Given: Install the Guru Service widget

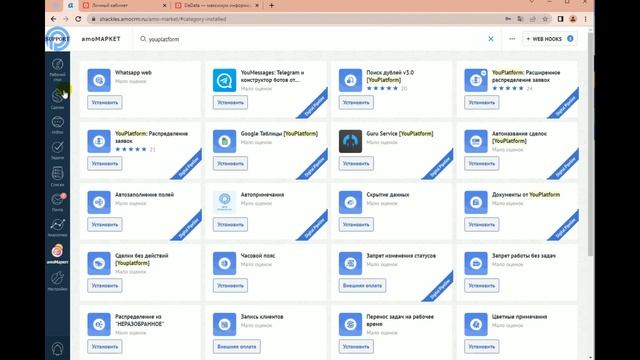Looking at the screenshot, I should (x=356, y=163).
